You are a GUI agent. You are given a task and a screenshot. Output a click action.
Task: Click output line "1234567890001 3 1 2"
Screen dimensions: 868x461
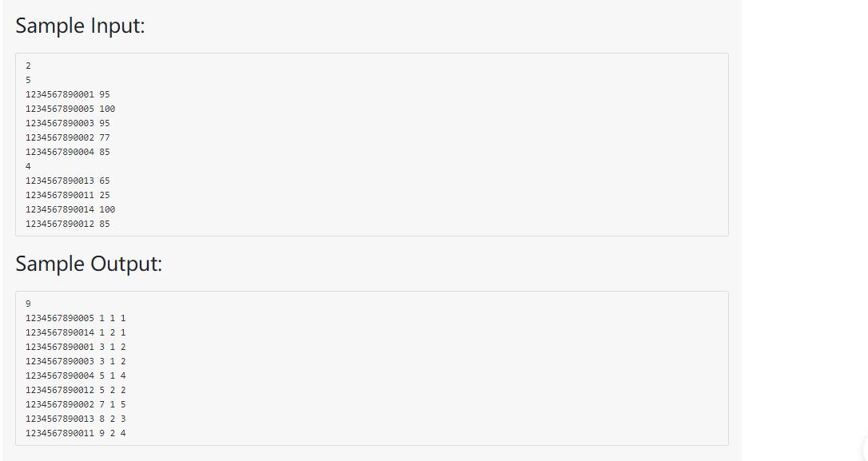coord(75,347)
